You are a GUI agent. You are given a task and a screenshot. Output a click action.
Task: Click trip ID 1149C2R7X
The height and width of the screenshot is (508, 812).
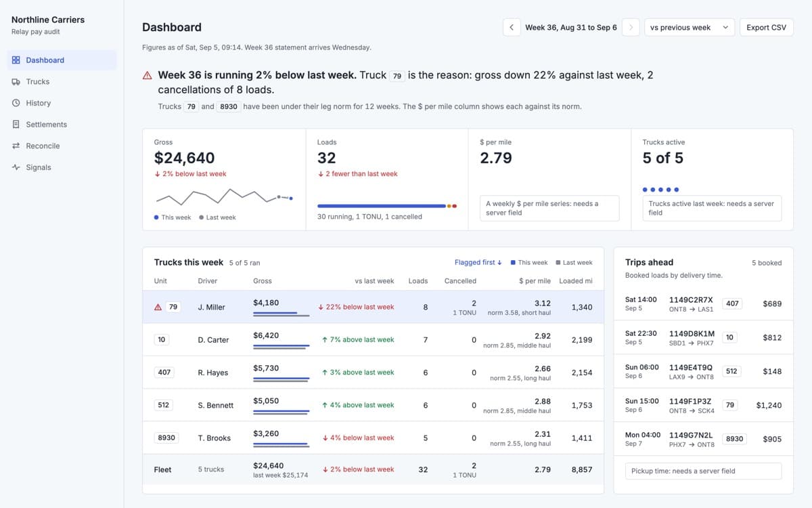[691, 299]
